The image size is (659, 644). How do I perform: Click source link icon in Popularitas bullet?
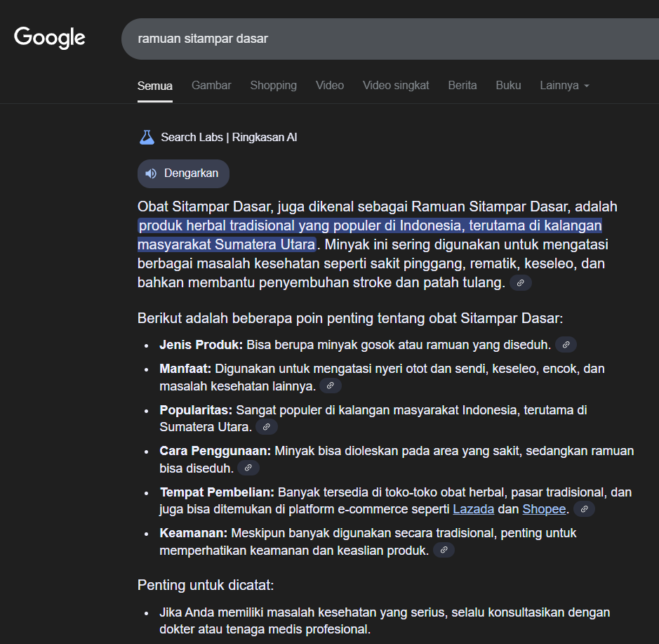(x=266, y=427)
